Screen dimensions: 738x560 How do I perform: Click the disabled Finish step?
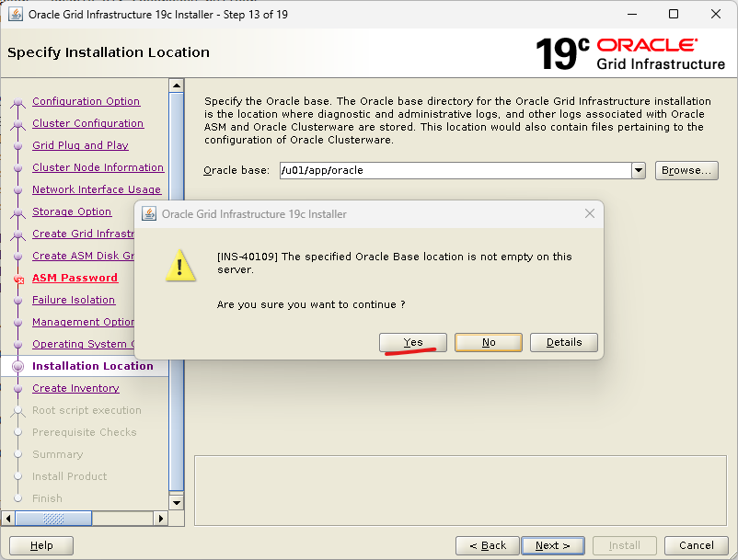[x=47, y=499]
